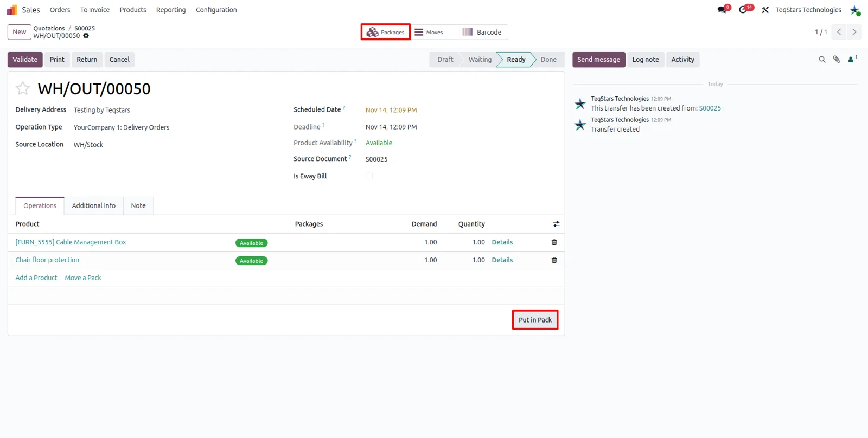Screen dimensions: 868x438
Task: Click the Quantity column header
Action: [x=471, y=224]
